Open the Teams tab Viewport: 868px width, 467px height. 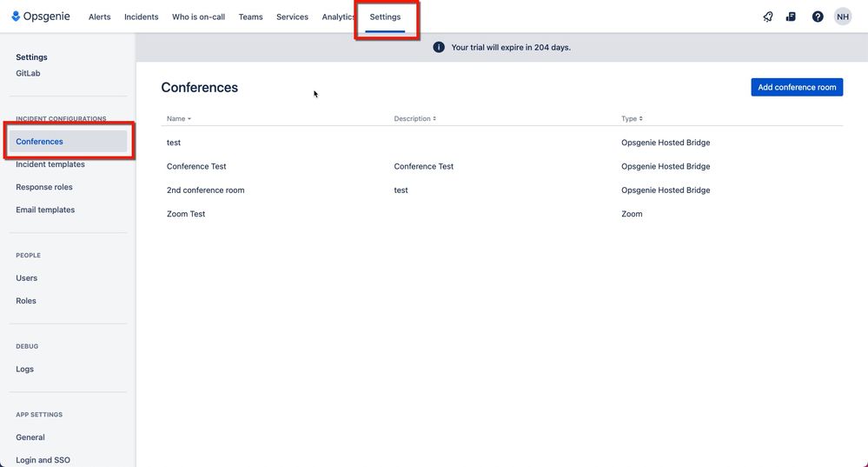coord(251,17)
